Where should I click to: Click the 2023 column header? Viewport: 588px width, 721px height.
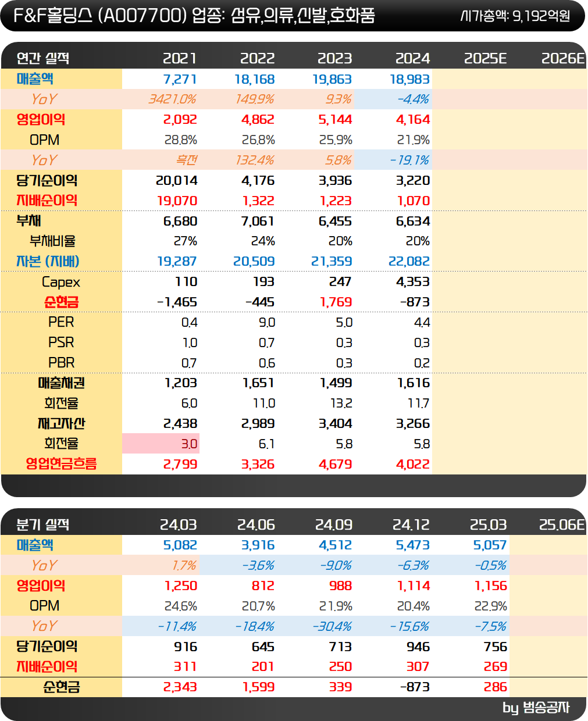pyautogui.click(x=334, y=58)
